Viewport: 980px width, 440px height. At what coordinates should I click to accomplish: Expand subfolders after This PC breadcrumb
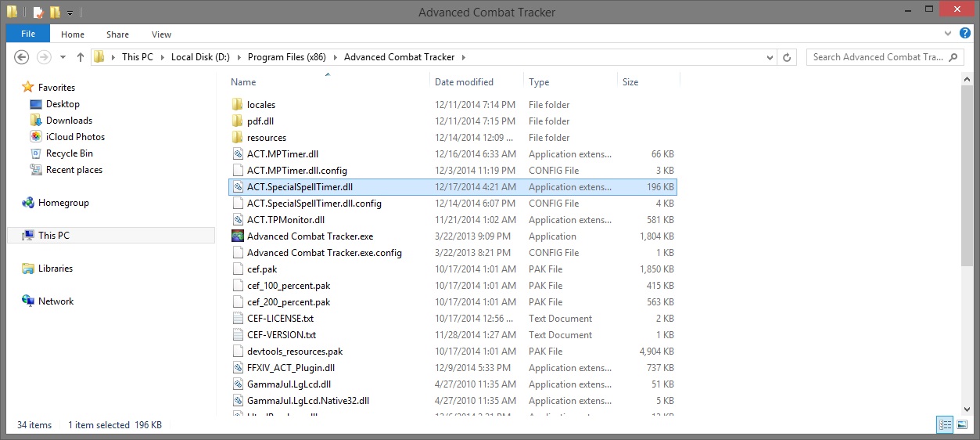[162, 57]
